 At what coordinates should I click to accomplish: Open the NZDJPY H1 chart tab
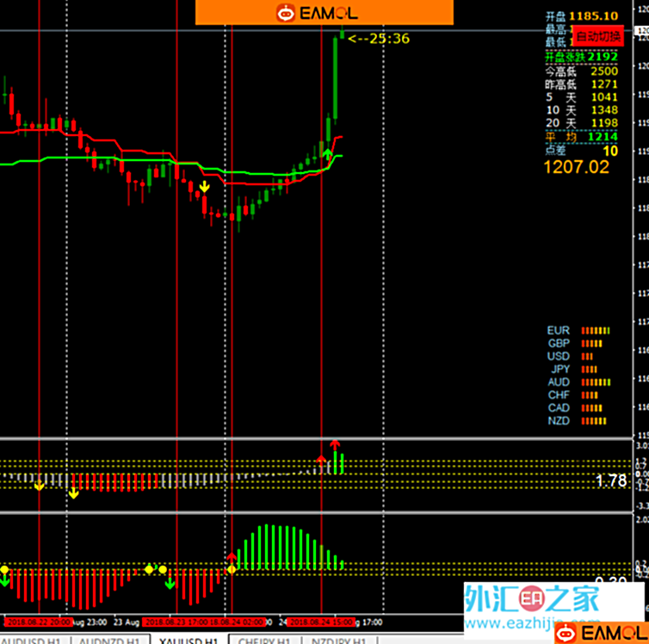pyautogui.click(x=340, y=638)
